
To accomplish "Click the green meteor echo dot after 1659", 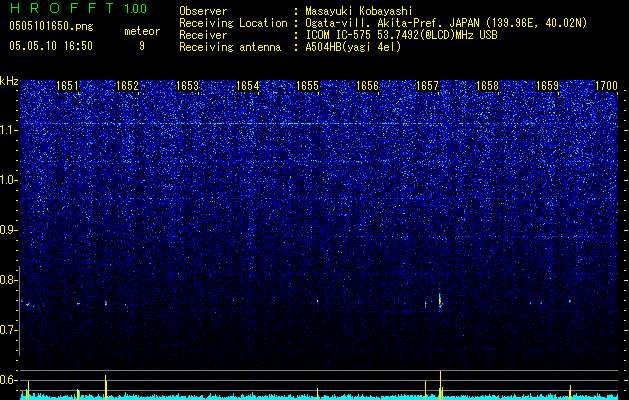I will point(570,301).
